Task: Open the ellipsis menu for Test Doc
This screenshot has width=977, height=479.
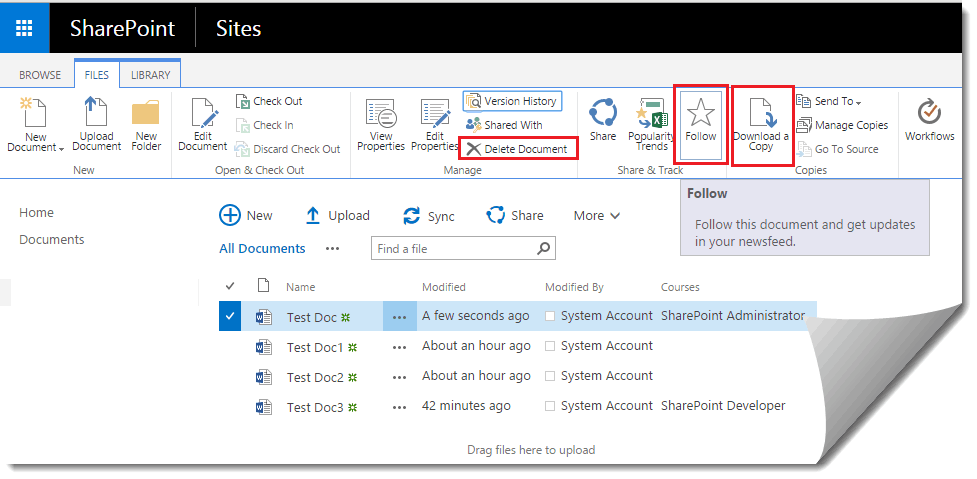Action: [x=399, y=317]
